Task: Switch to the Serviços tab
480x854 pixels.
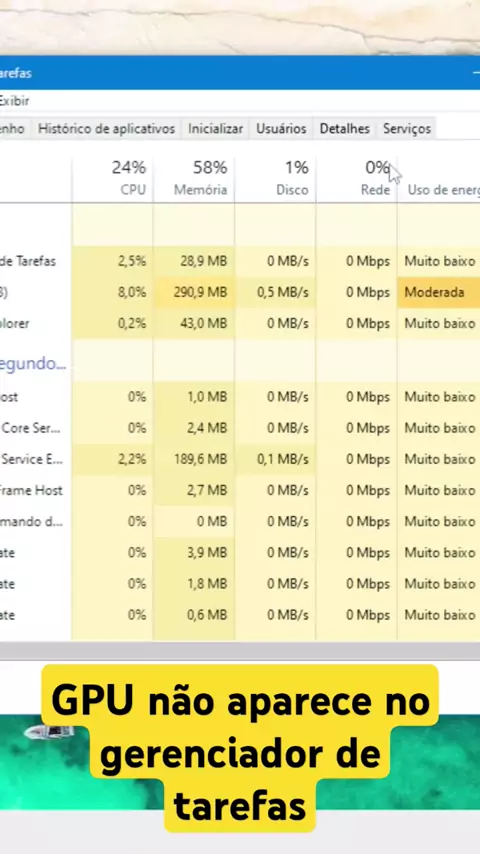Action: click(406, 129)
